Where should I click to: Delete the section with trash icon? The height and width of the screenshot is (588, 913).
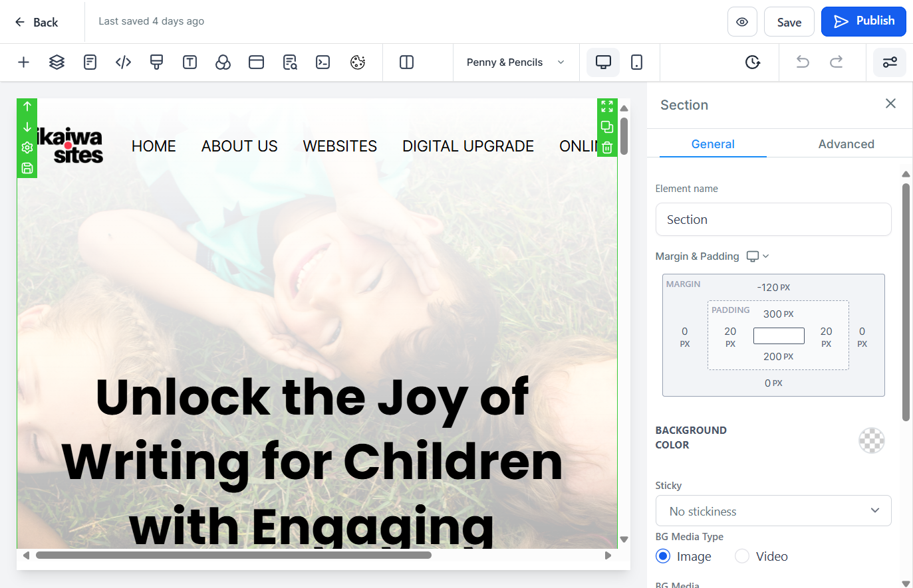(x=607, y=147)
